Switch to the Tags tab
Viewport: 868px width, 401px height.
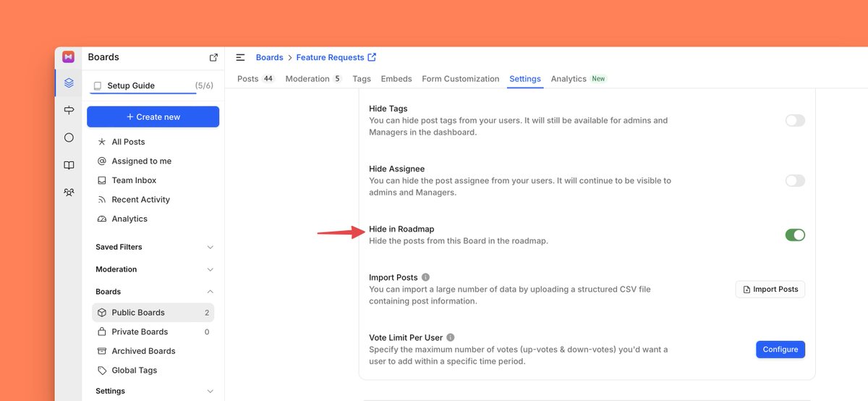(x=362, y=79)
